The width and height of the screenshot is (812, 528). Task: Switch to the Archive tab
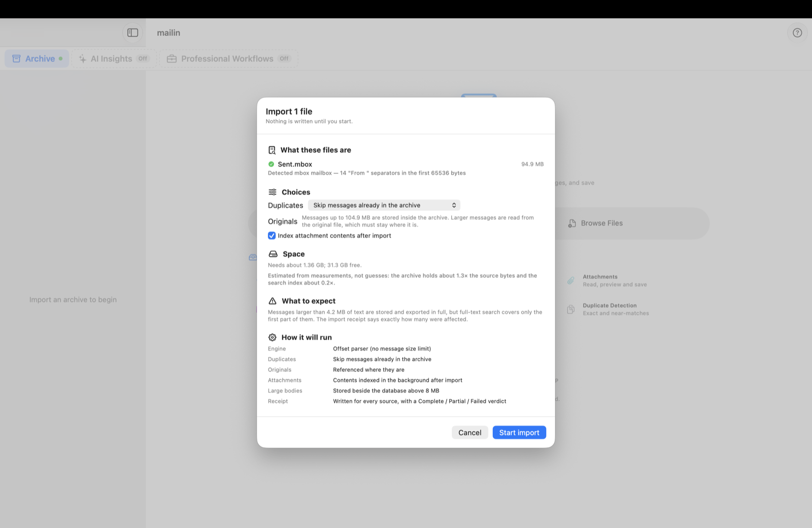37,59
